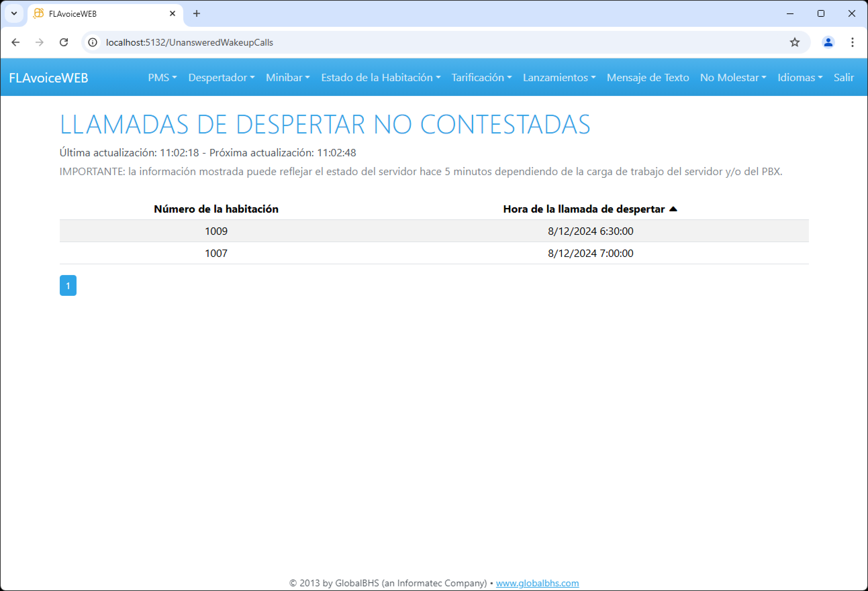Close the FLAvoiceWEB tab
868x591 pixels.
coord(173,14)
